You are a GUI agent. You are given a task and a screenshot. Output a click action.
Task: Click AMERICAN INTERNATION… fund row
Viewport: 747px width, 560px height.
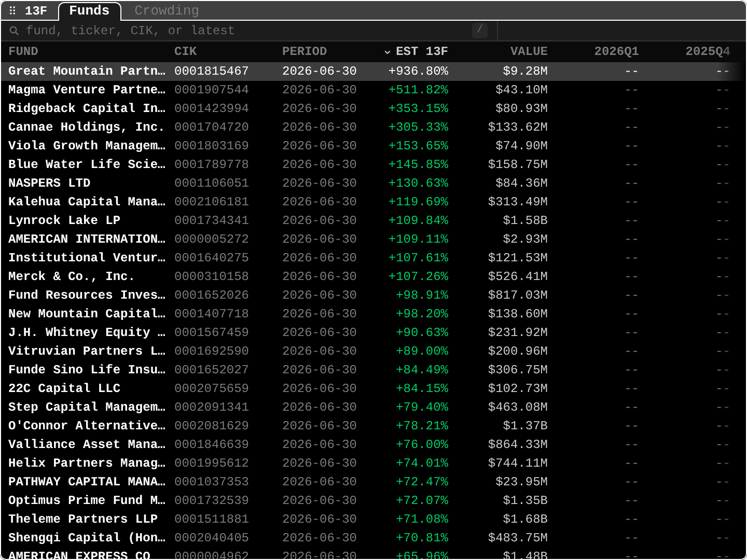(x=374, y=239)
